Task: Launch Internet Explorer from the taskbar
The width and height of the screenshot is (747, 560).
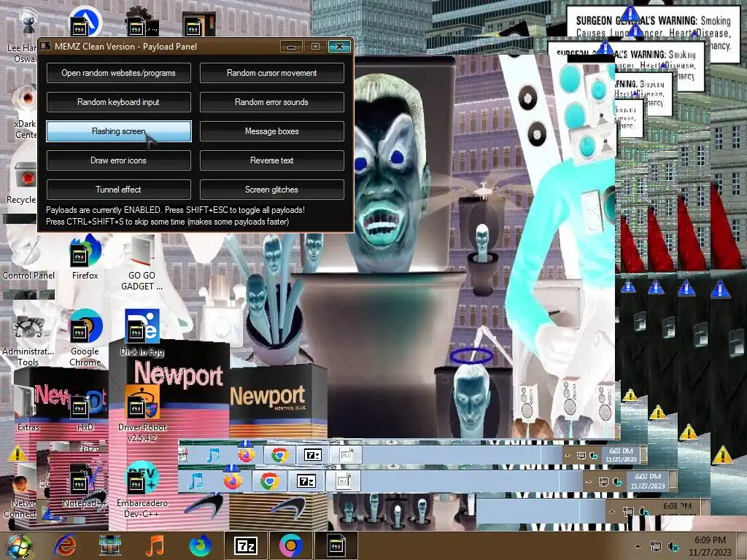Action: pyautogui.click(x=65, y=545)
